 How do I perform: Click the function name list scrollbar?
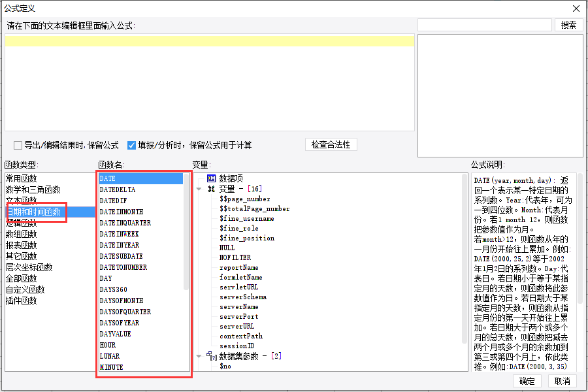186,231
